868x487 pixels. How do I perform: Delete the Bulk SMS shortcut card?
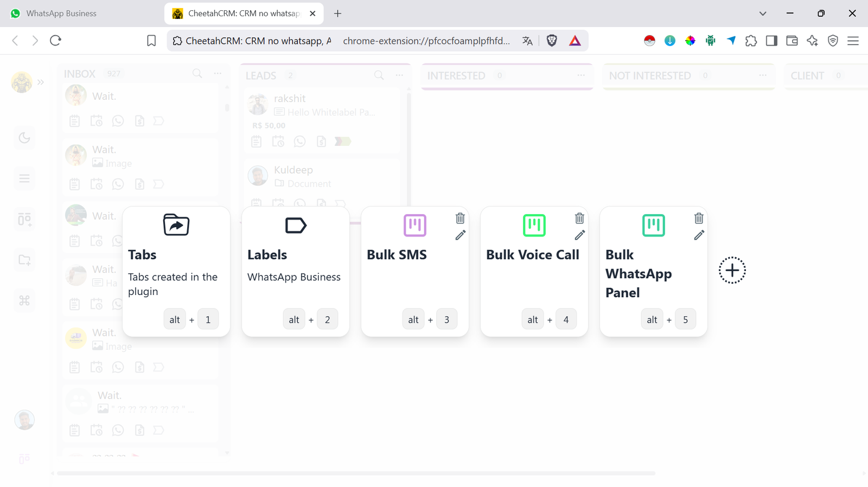point(460,218)
